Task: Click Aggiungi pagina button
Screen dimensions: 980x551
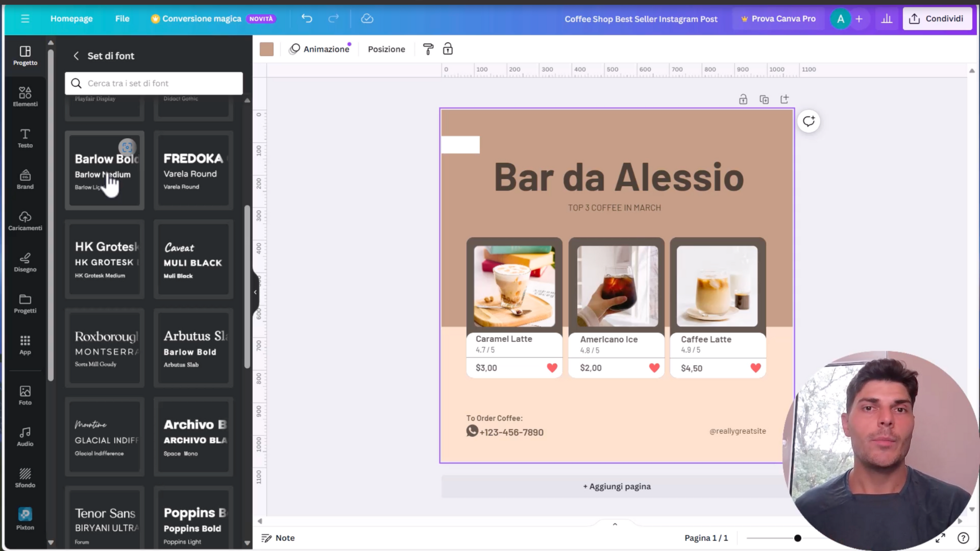Action: [x=617, y=486]
